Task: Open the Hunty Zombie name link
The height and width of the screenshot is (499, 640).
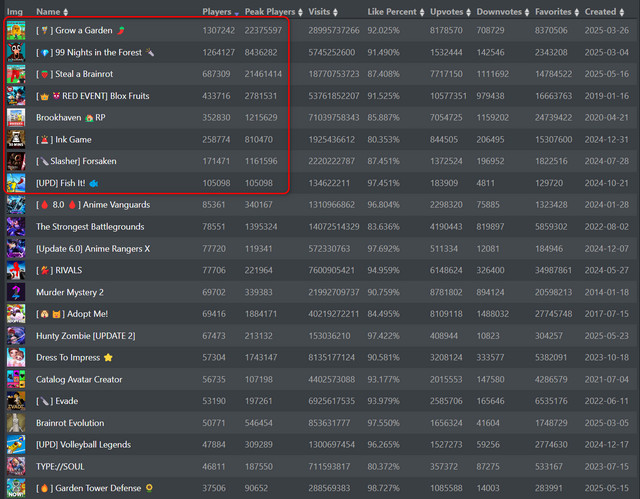Action: coord(86,336)
